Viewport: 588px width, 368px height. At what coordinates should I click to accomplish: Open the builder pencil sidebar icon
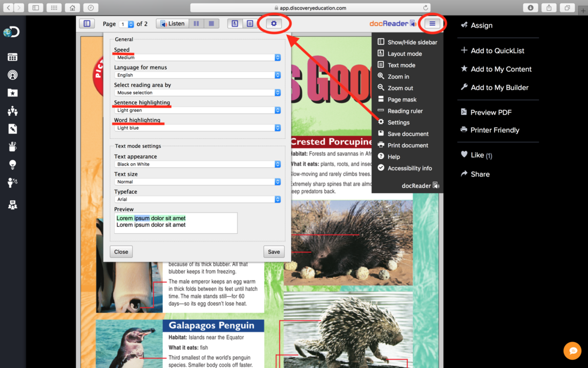coord(12,129)
